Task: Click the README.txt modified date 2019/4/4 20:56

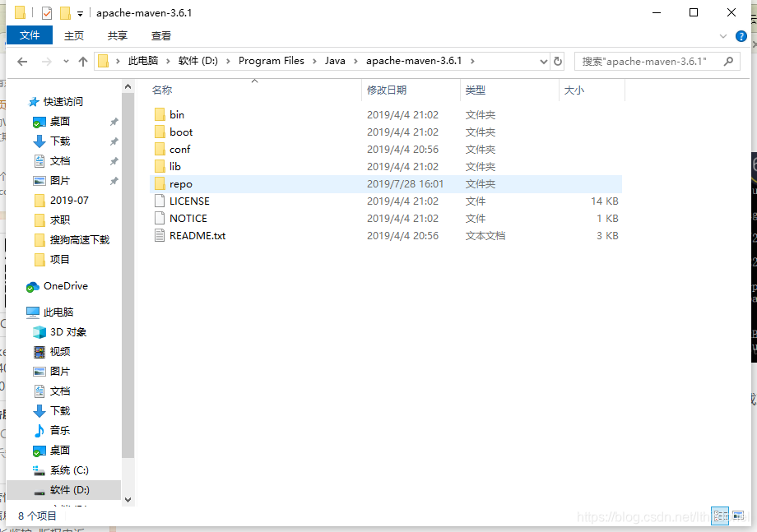Action: pyautogui.click(x=402, y=236)
